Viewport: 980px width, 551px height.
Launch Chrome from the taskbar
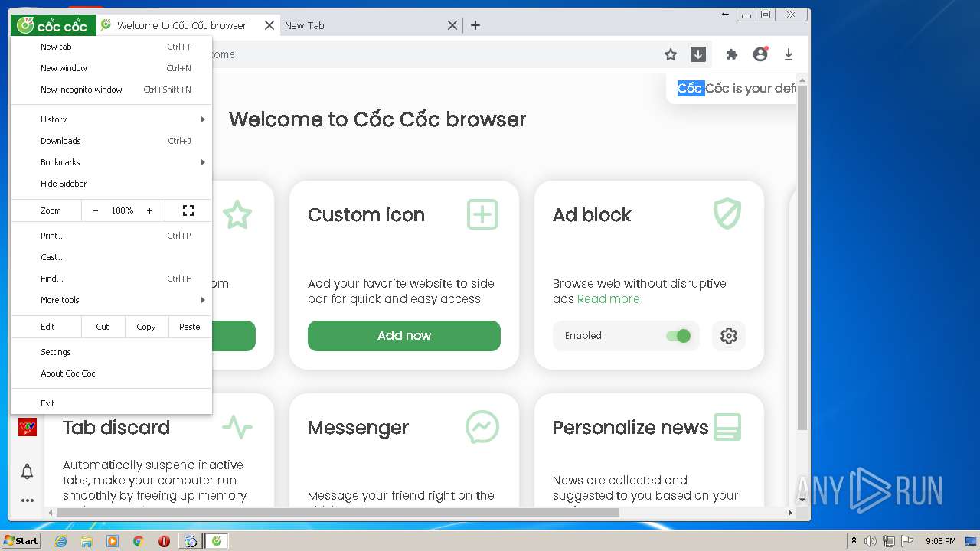139,541
